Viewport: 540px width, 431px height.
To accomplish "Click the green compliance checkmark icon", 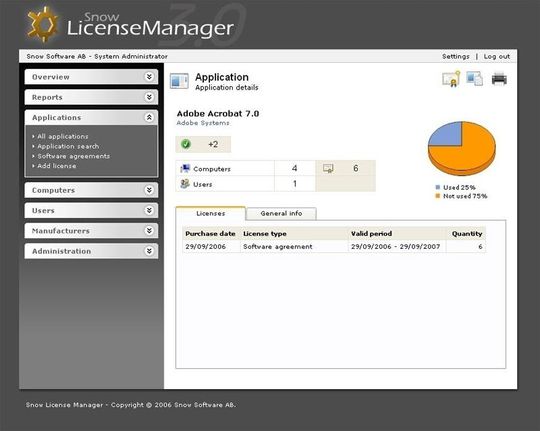I will (x=186, y=144).
